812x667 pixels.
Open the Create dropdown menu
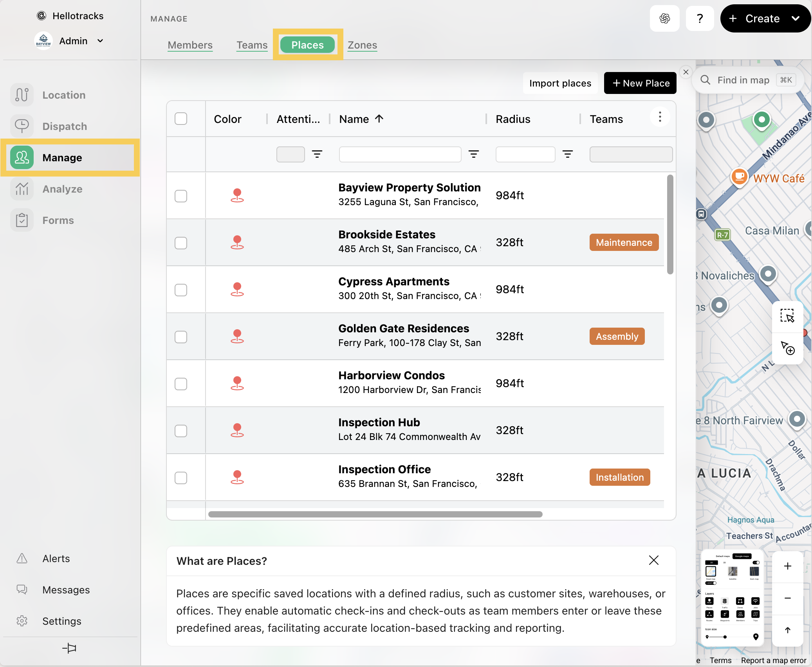point(765,18)
